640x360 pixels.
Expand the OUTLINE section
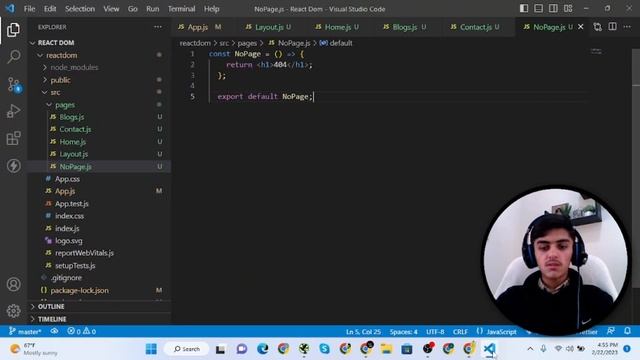99,307
